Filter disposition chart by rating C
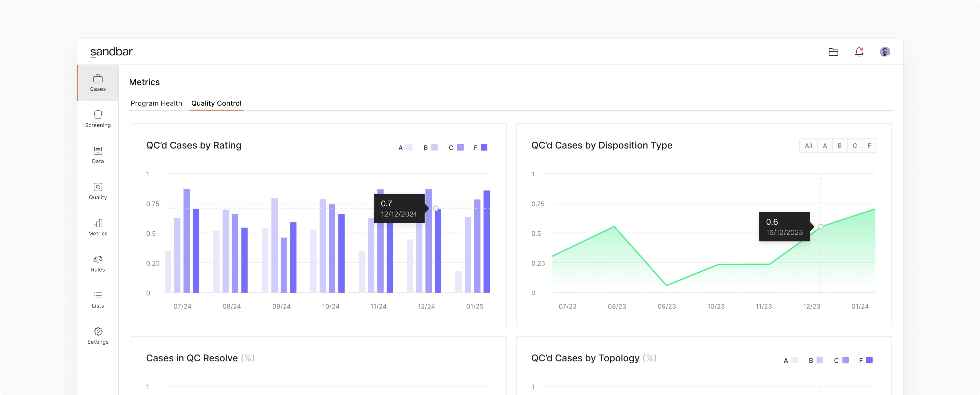 (x=854, y=146)
